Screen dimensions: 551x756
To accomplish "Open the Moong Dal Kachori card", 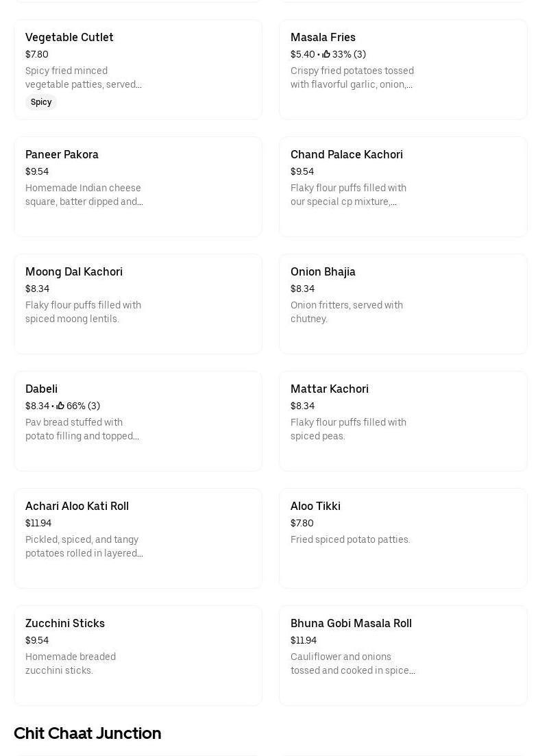I will [138, 304].
